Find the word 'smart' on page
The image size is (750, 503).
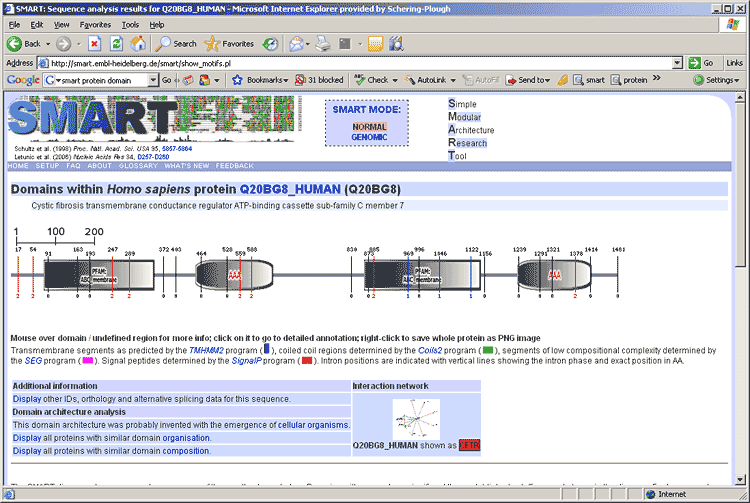(589, 80)
